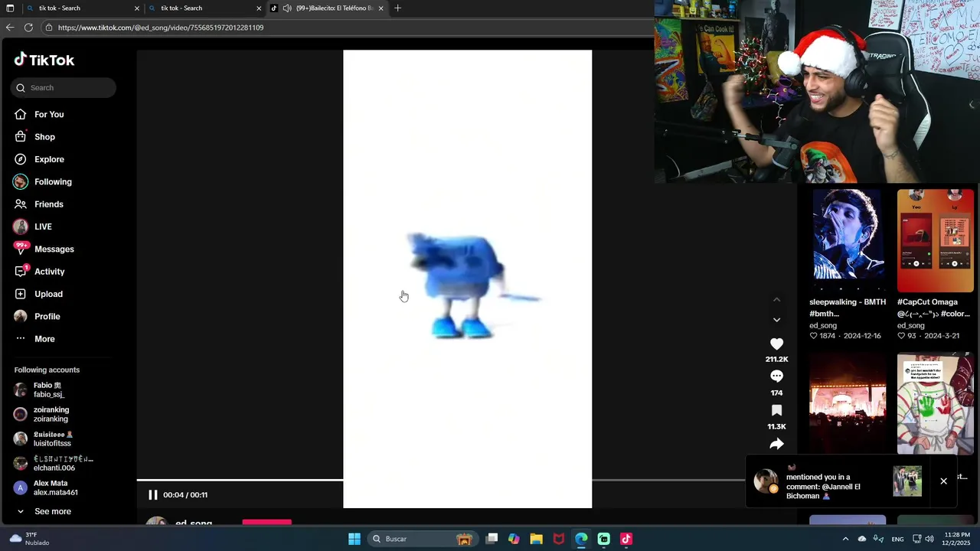Open the ed_song author name below video
The height and width of the screenshot is (551, 980).
[x=194, y=523]
